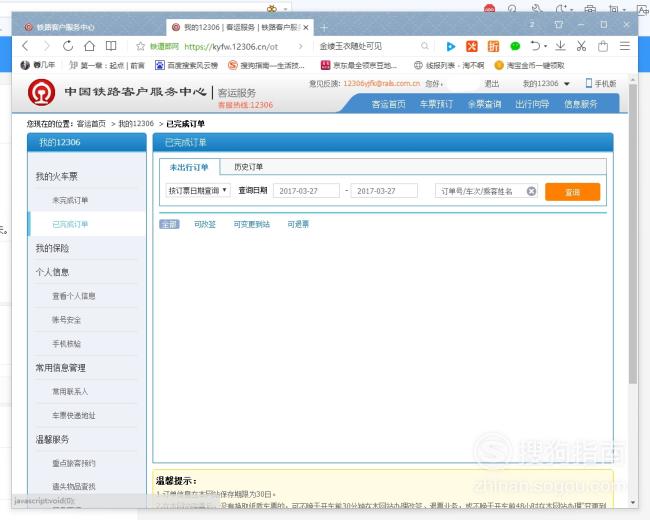Image resolution: width=650 pixels, height=520 pixels.
Task: Reload the page with refresh icon
Action: pyautogui.click(x=68, y=46)
